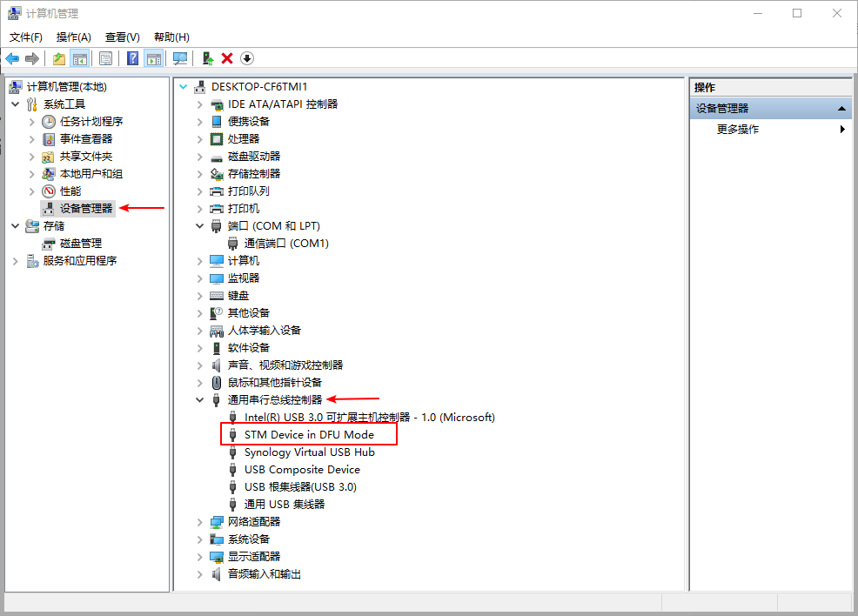The image size is (858, 616).
Task: Click the Up one level folder icon
Action: pyautogui.click(x=59, y=58)
